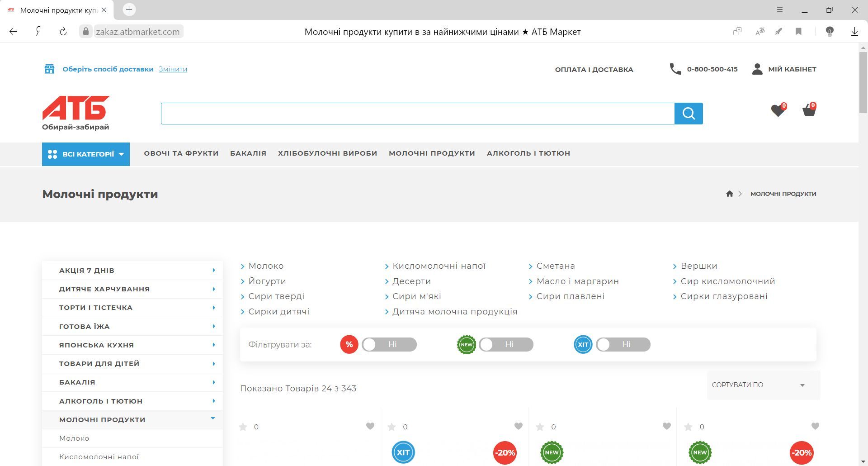Enable the NEW products filter switch
868x466 pixels.
click(506, 344)
